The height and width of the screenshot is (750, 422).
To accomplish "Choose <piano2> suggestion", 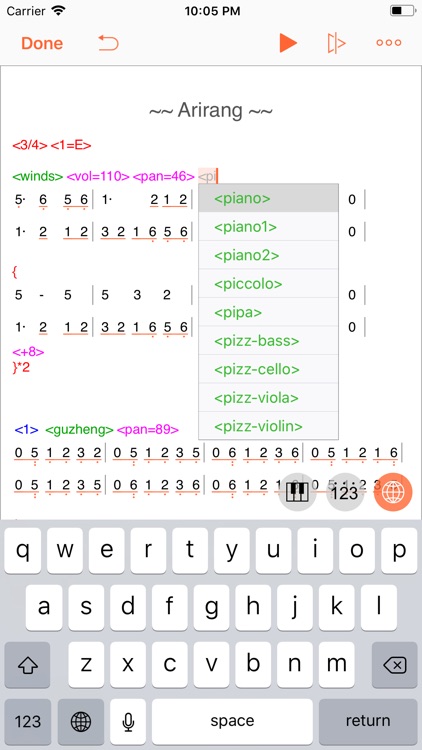I will coord(268,255).
